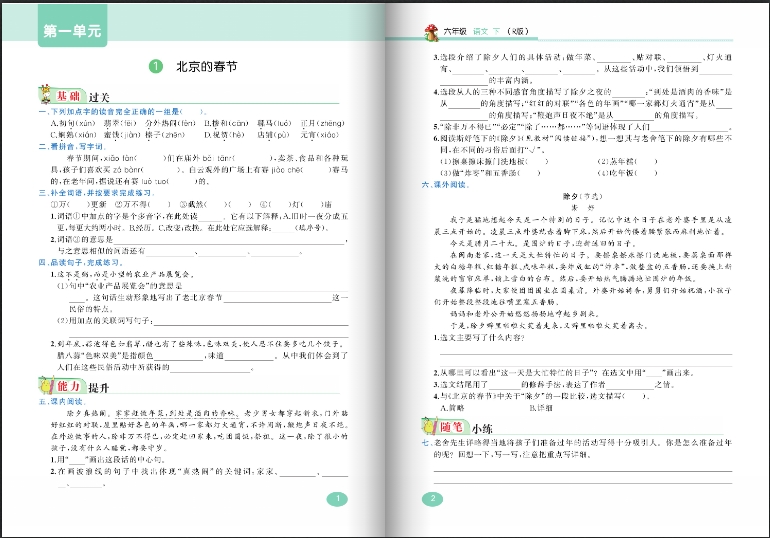This screenshot has width=770, height=538.
Task: Click the page number 2 circle at bottom
Action: (433, 499)
